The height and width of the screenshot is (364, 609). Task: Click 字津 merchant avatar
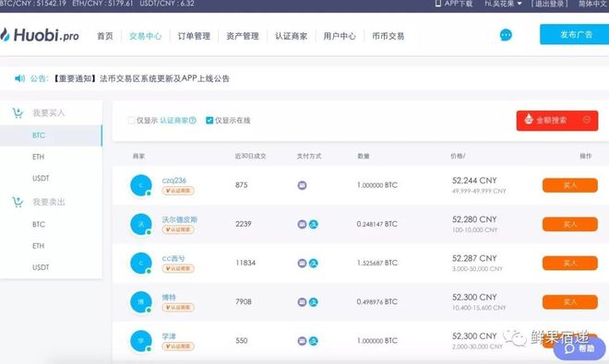pyautogui.click(x=141, y=340)
